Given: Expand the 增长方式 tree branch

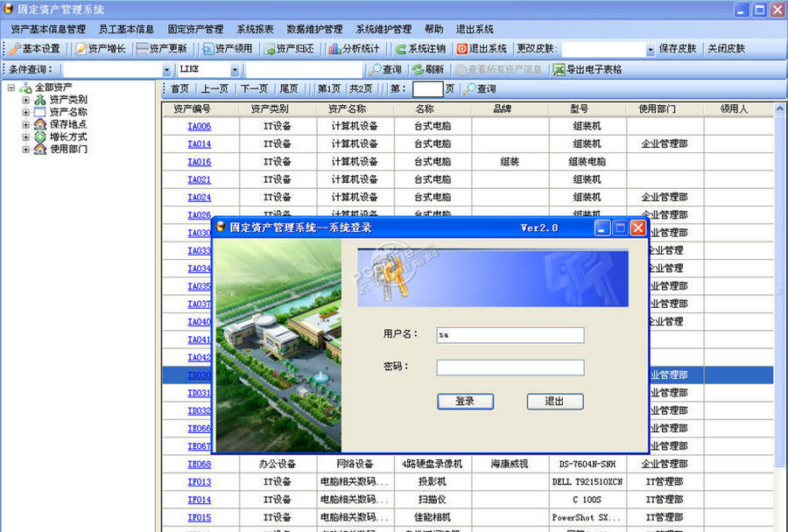Looking at the screenshot, I should [25, 136].
